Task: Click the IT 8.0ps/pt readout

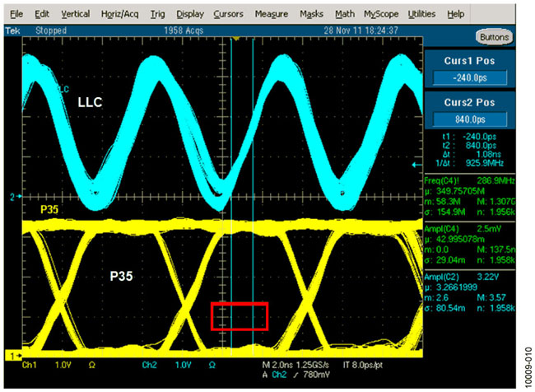Action: [363, 365]
